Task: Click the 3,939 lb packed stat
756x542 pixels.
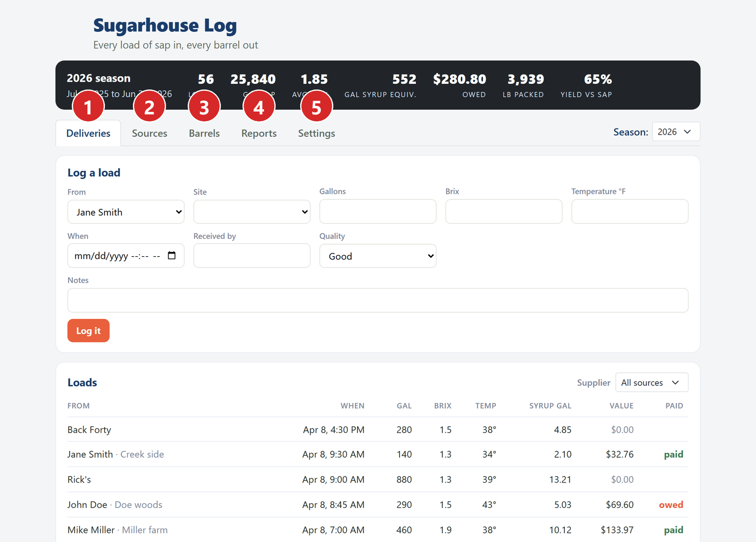Action: tap(525, 79)
